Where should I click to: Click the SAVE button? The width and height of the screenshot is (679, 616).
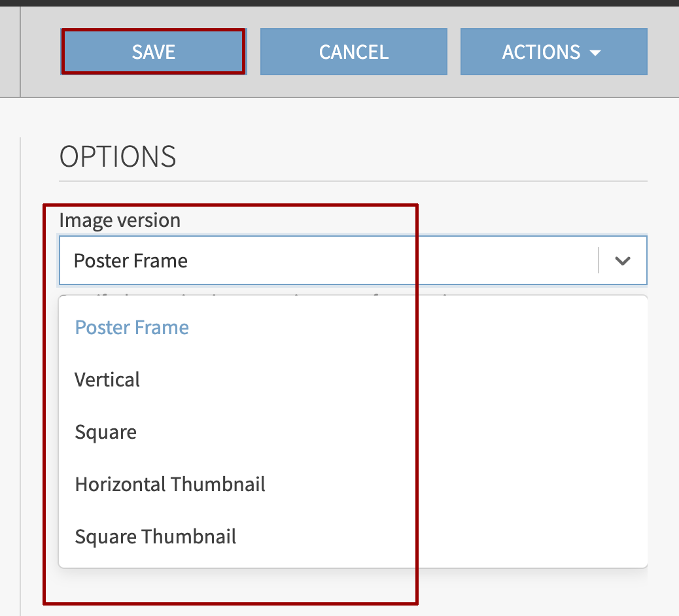coord(153,52)
